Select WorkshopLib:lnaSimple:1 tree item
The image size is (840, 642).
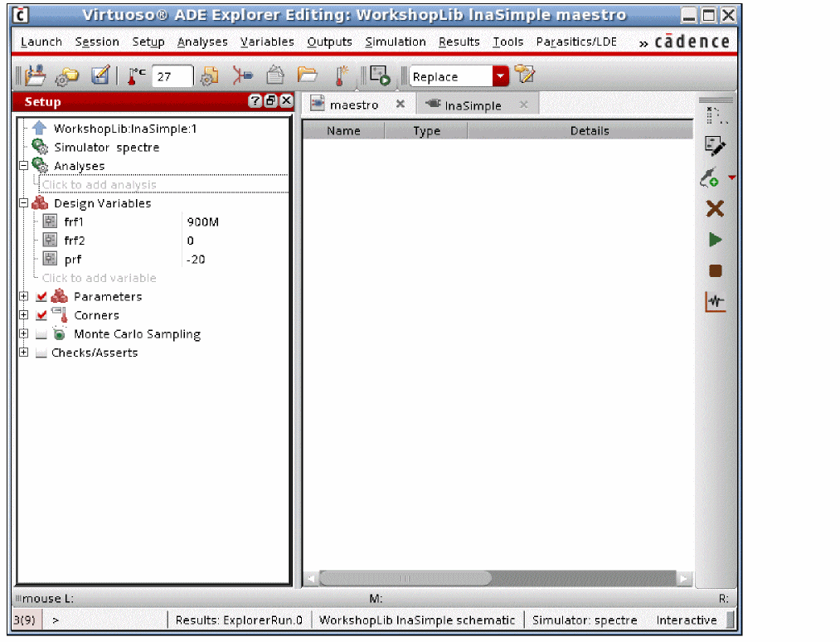click(125, 129)
